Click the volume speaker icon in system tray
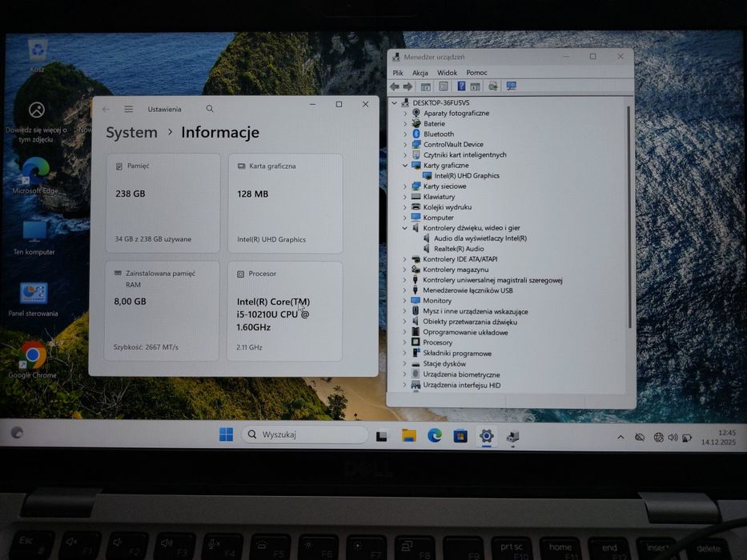 pos(673,437)
